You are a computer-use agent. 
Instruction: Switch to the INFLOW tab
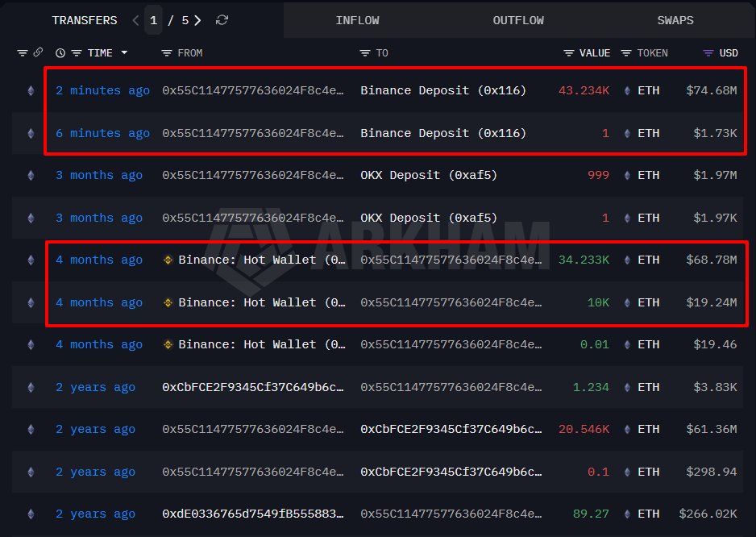pos(357,20)
